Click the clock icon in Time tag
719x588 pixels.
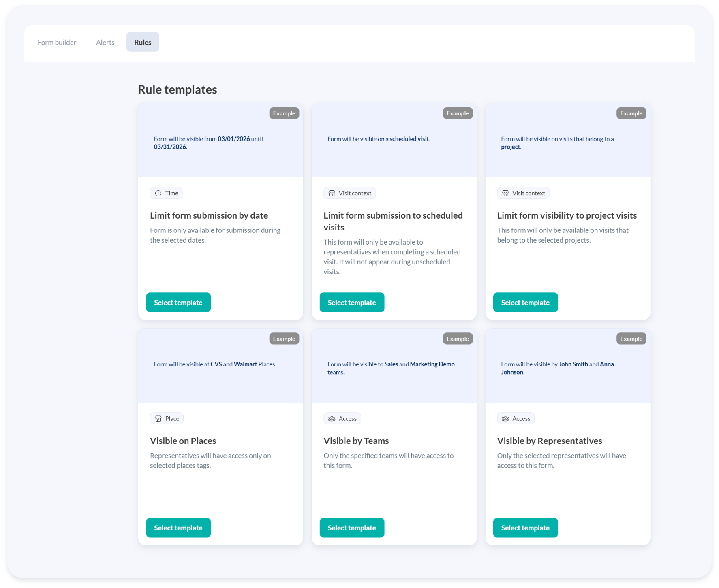point(158,193)
